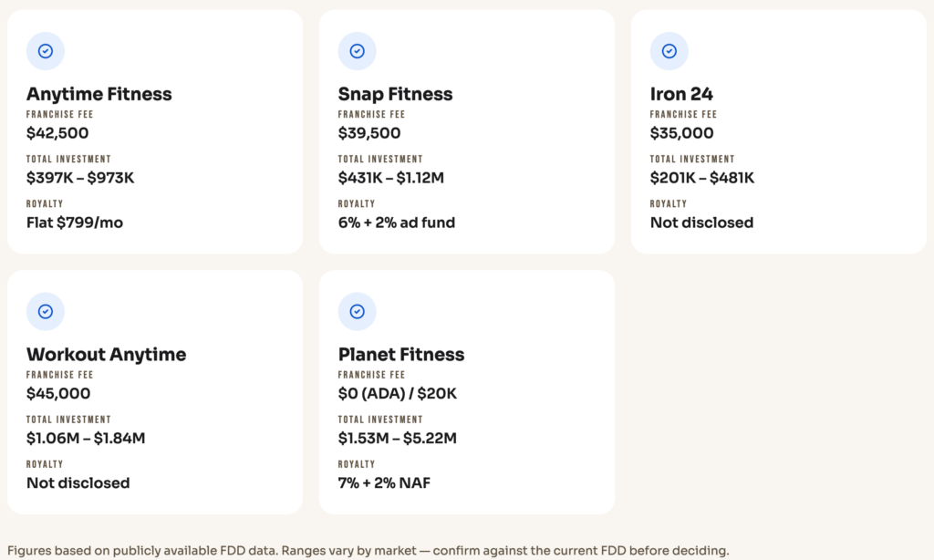
Task: Open the Planet Fitness card title
Action: (x=401, y=355)
